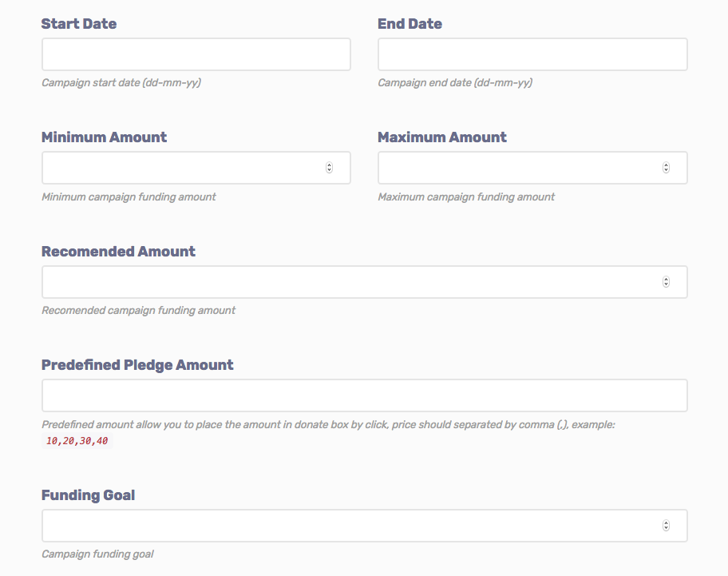Viewport: 728px width, 576px height.
Task: Click the Maximum Amount heading label
Action: tap(442, 137)
